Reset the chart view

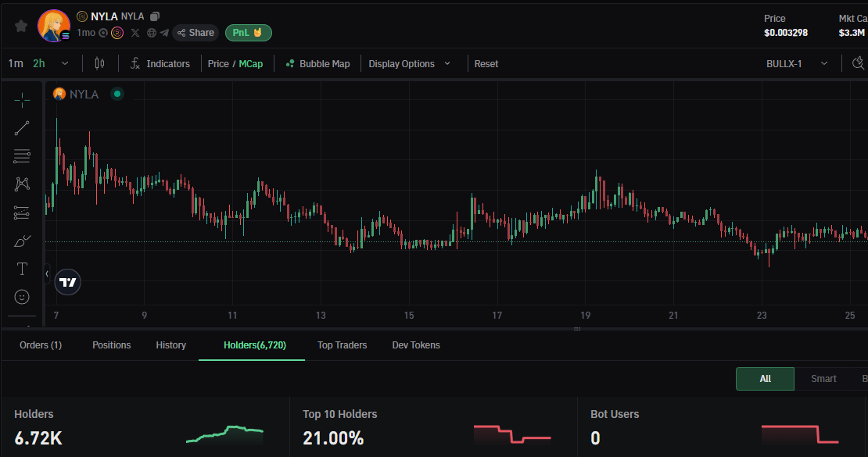[486, 63]
